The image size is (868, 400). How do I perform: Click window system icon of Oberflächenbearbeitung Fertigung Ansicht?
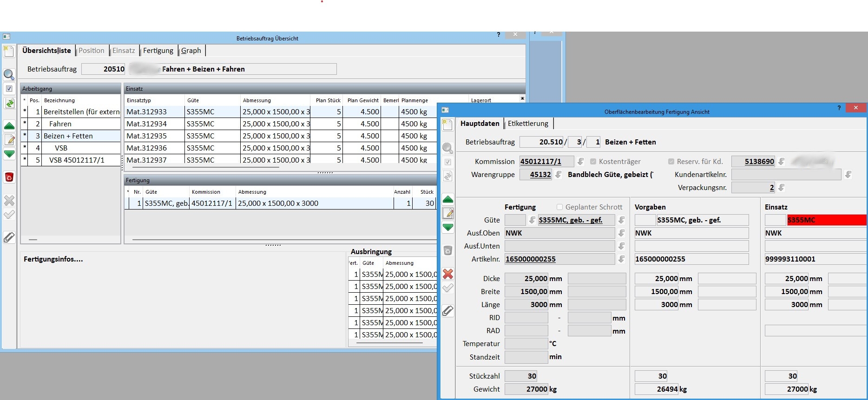445,110
